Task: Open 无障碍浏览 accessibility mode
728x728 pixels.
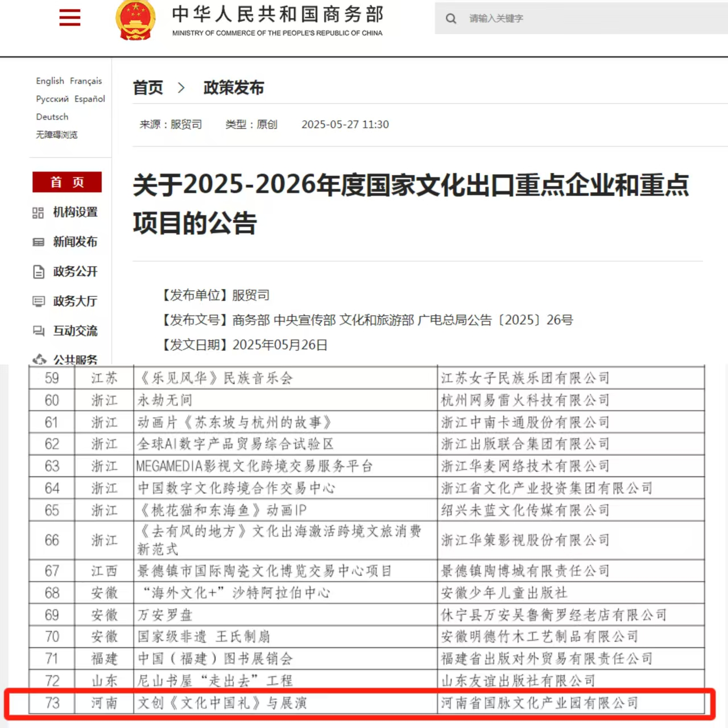Action: point(57,135)
